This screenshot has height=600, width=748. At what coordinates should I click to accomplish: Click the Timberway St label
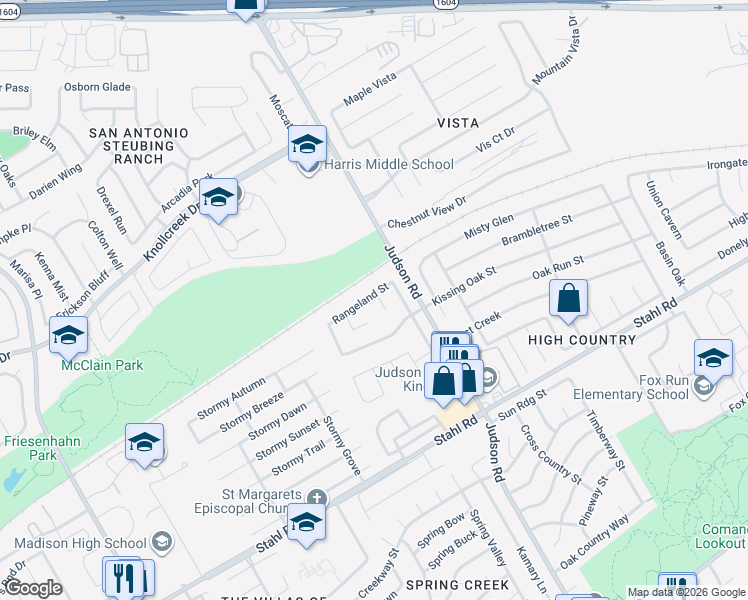(605, 440)
